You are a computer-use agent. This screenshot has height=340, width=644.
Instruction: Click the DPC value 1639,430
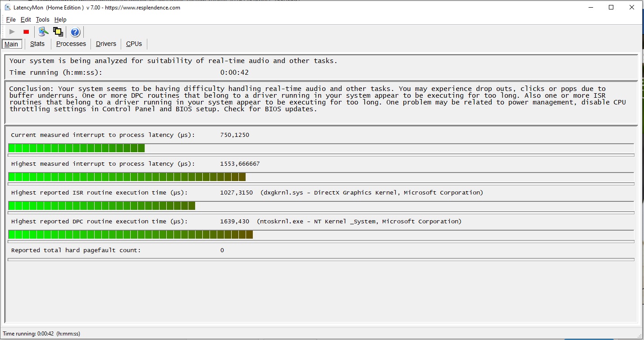pos(234,222)
